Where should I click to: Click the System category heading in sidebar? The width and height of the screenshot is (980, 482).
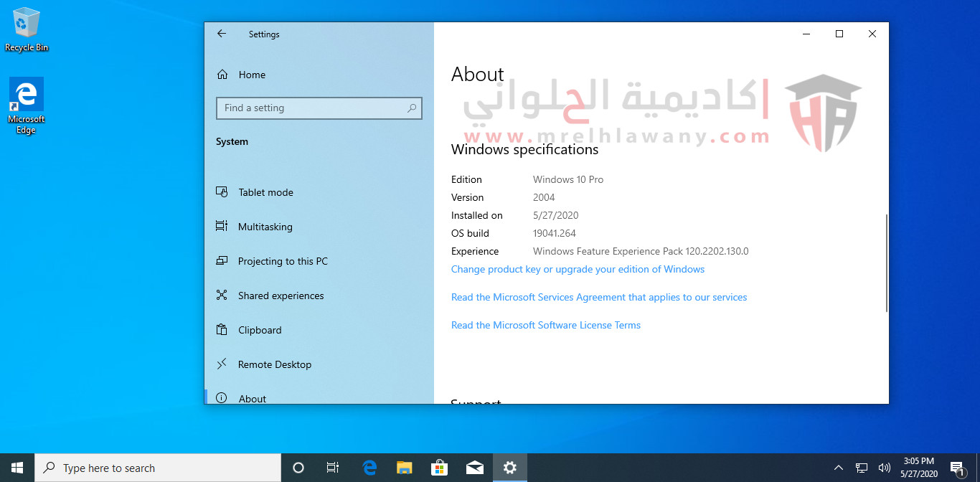pos(232,141)
